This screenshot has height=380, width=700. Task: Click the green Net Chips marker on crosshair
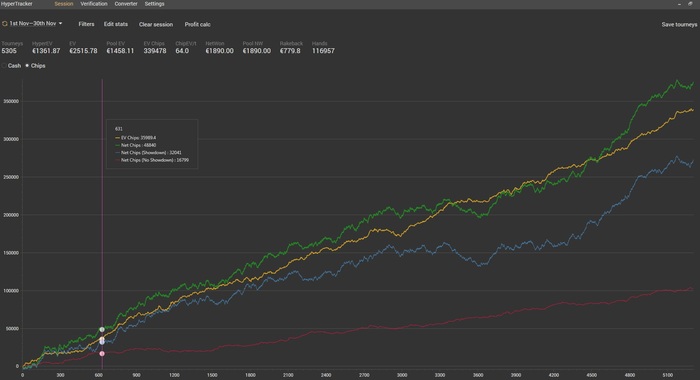pos(102,330)
